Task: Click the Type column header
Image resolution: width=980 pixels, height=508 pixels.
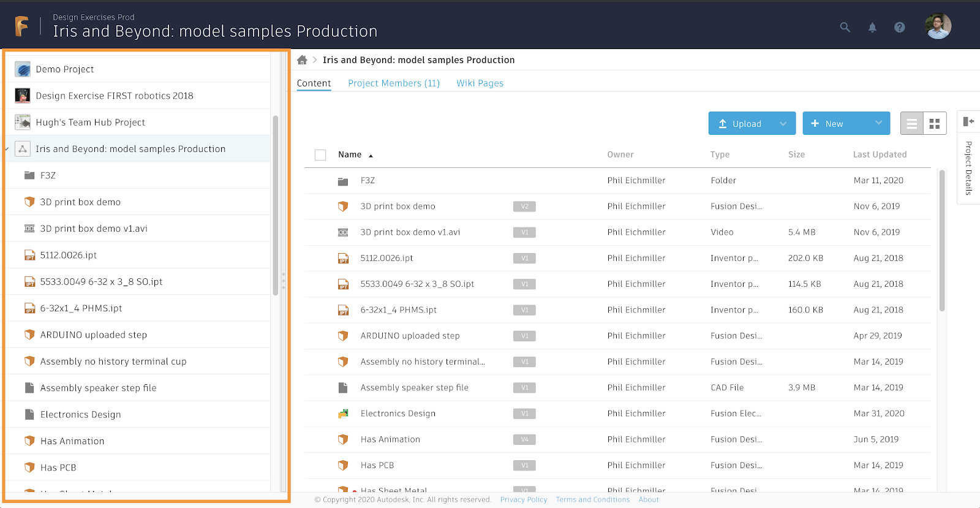Action: [720, 154]
